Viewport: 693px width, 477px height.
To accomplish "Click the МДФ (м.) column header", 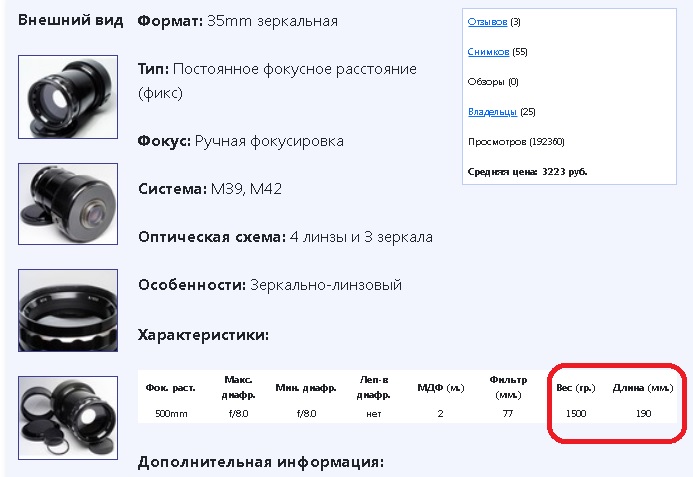I will [441, 388].
